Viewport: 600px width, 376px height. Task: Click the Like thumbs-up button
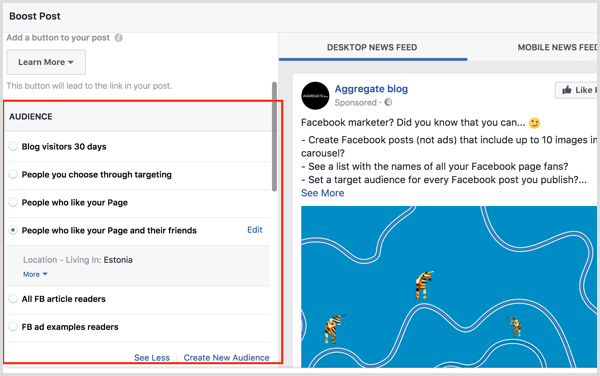[577, 90]
